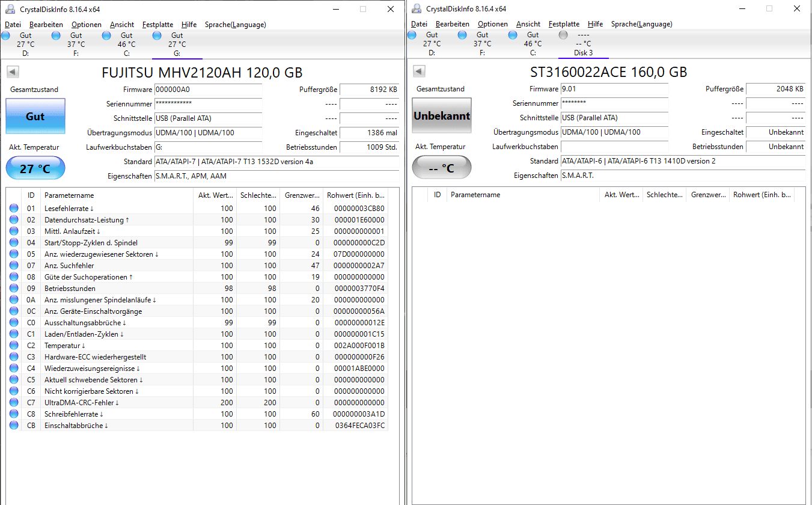Select drive F: tab in left window
Viewport: 812px width, 505px height.
[x=76, y=44]
